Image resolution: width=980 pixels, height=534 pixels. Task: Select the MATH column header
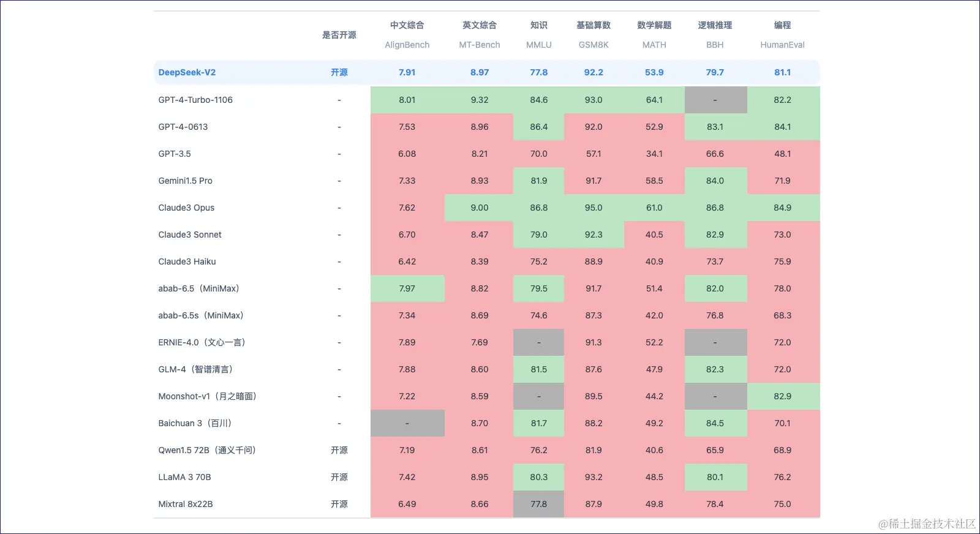point(654,45)
